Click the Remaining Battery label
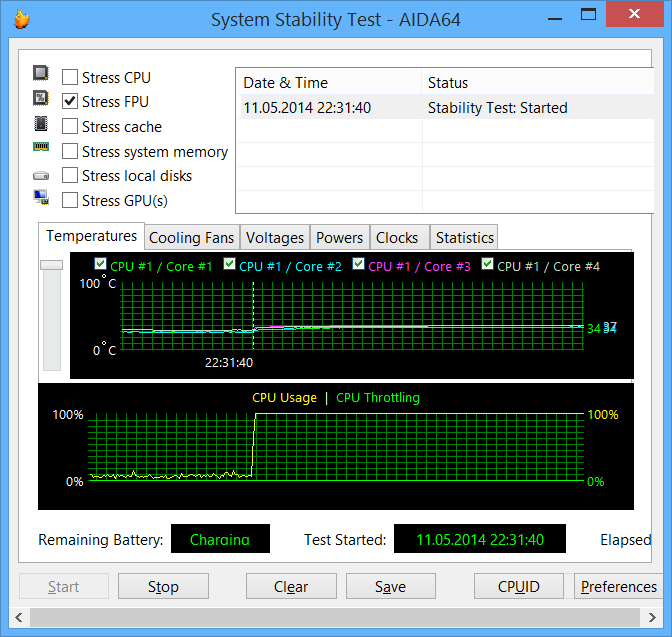 [101, 539]
